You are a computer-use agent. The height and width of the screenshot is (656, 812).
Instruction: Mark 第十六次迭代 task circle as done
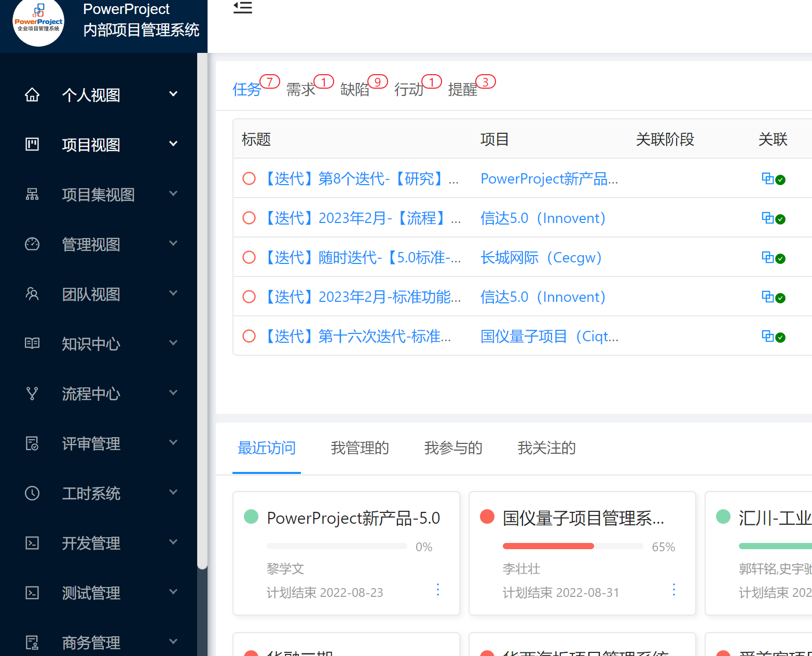pyautogui.click(x=249, y=337)
